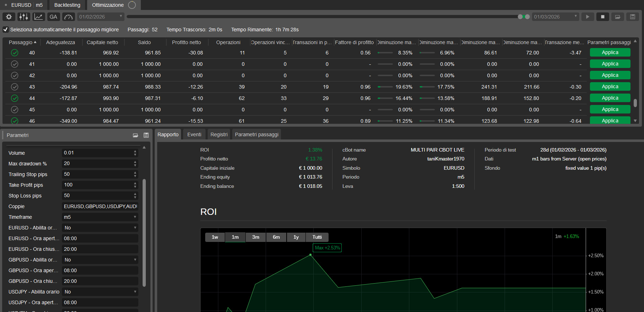This screenshot has height=312, width=644.
Task: Sort by Profitto netto column header
Action: click(186, 42)
